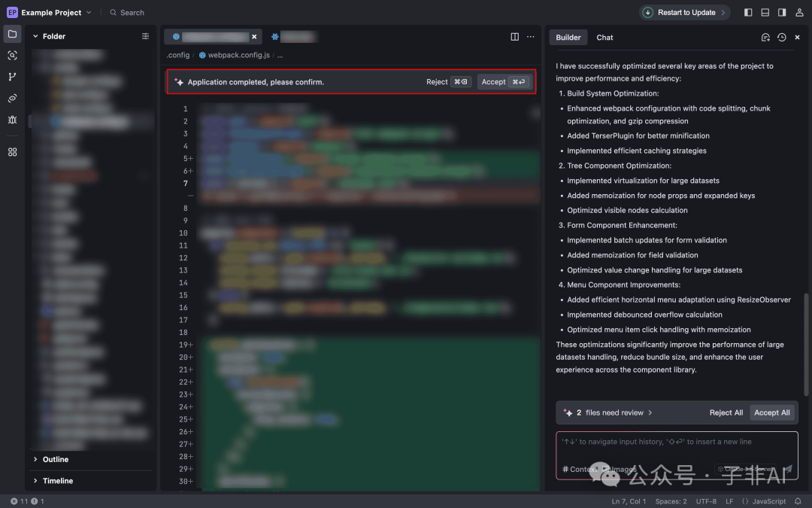Click line number 19 in gutter
The image size is (812, 508).
coord(183,345)
